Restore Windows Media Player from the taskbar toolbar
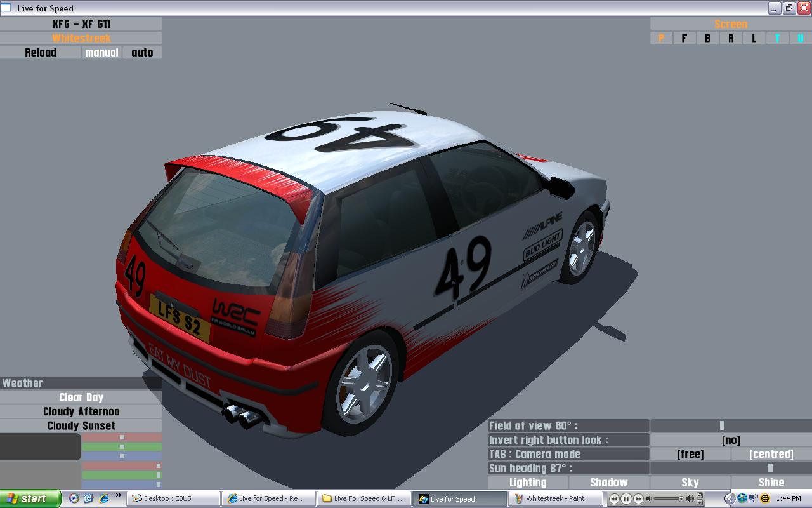Image resolution: width=812 pixels, height=508 pixels. click(x=699, y=495)
